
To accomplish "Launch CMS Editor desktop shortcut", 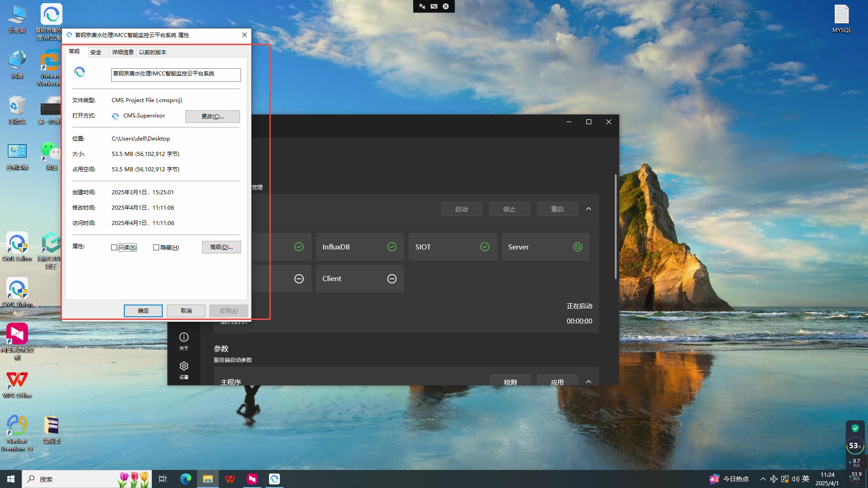I will [17, 247].
